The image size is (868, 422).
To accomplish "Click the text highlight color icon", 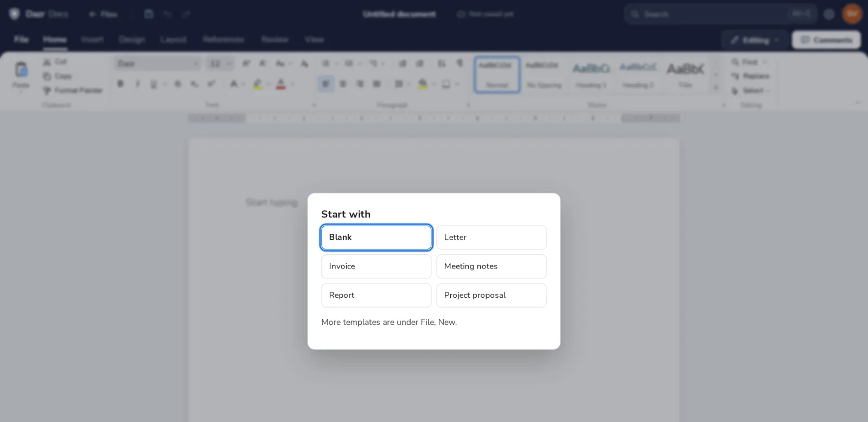I will click(x=258, y=84).
